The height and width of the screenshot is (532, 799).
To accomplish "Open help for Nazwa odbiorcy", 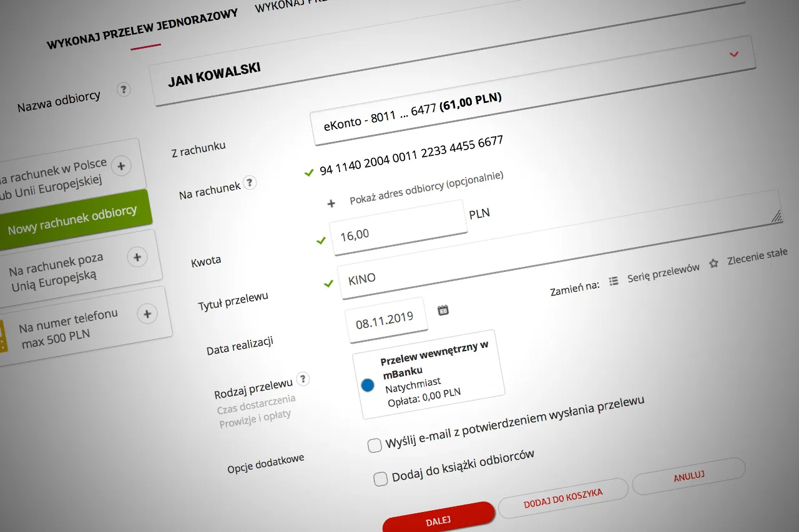I will 124,90.
